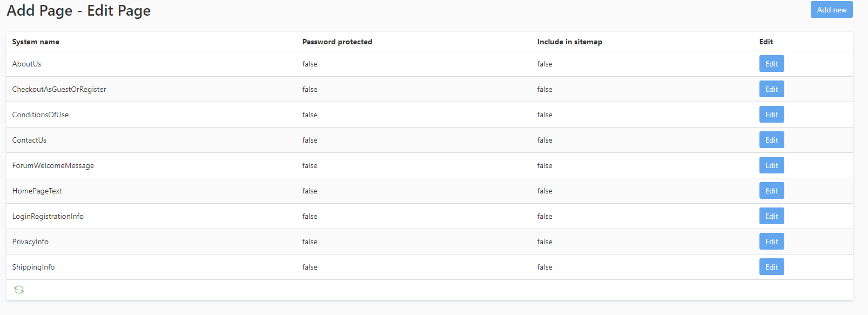
Task: Edit the PrivacyInfo page
Action: point(771,242)
